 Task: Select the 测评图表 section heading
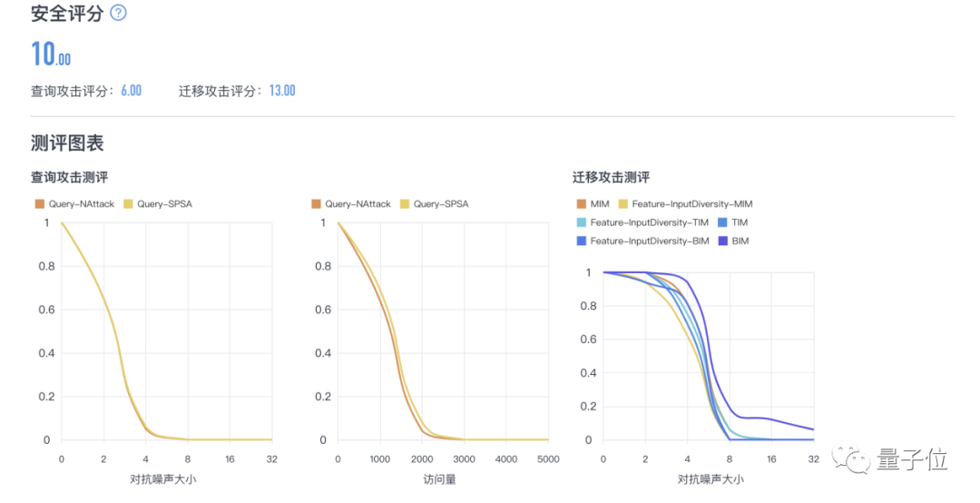pos(67,143)
